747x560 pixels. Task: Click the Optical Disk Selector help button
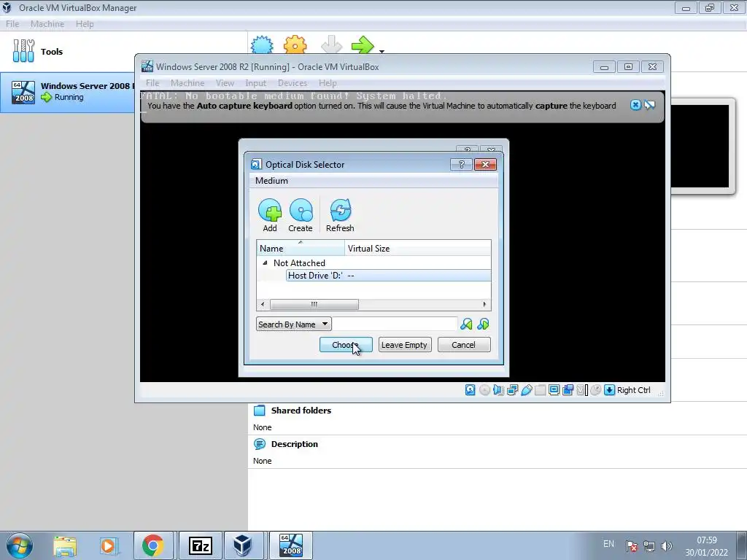click(461, 164)
